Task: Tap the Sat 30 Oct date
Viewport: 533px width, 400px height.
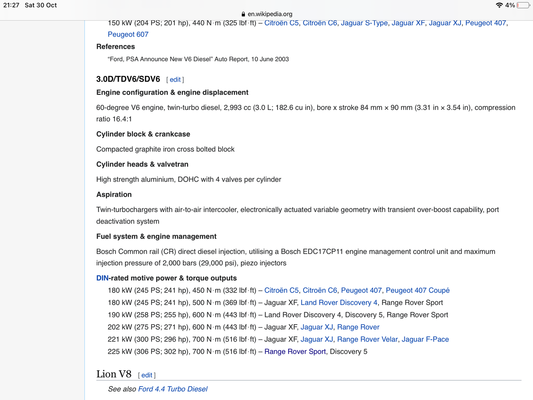Action: coord(40,5)
